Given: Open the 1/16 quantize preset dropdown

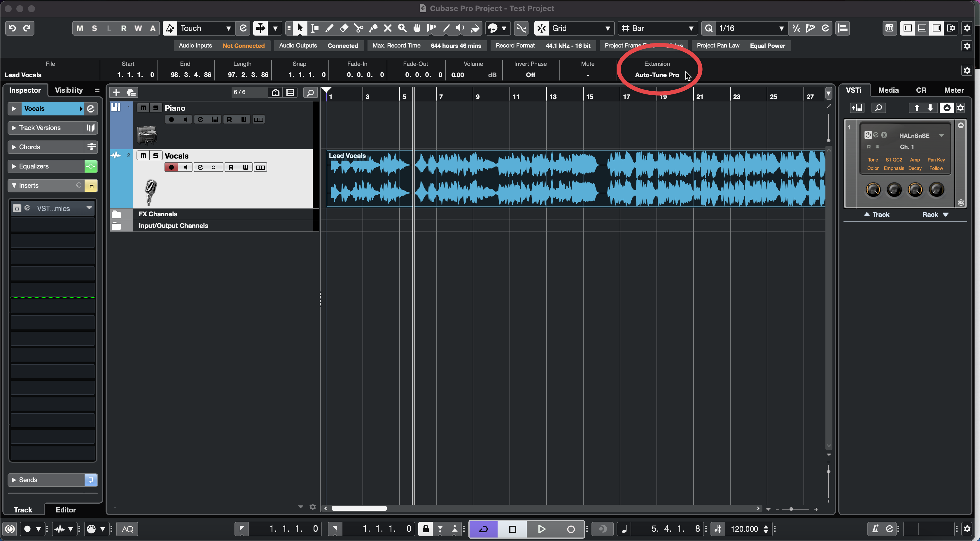Looking at the screenshot, I should point(782,28).
